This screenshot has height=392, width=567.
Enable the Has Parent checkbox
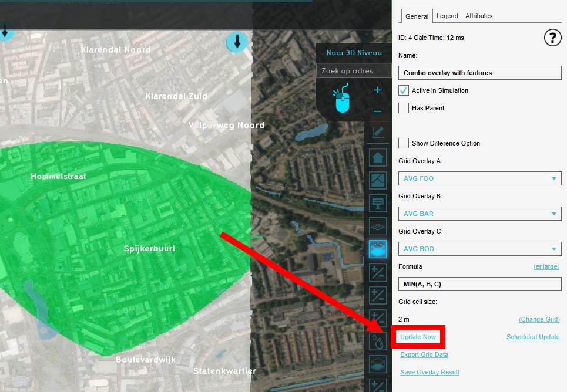pyautogui.click(x=404, y=108)
